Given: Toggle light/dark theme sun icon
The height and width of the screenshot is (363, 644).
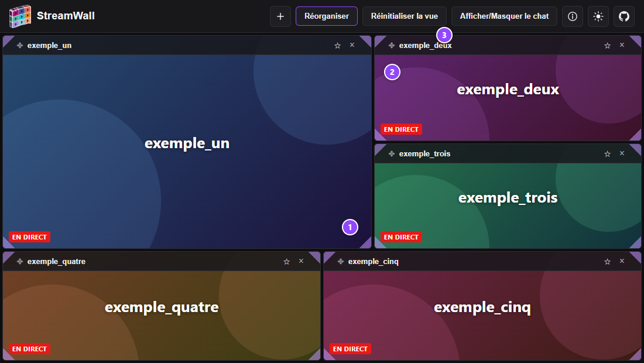Looking at the screenshot, I should pyautogui.click(x=598, y=16).
